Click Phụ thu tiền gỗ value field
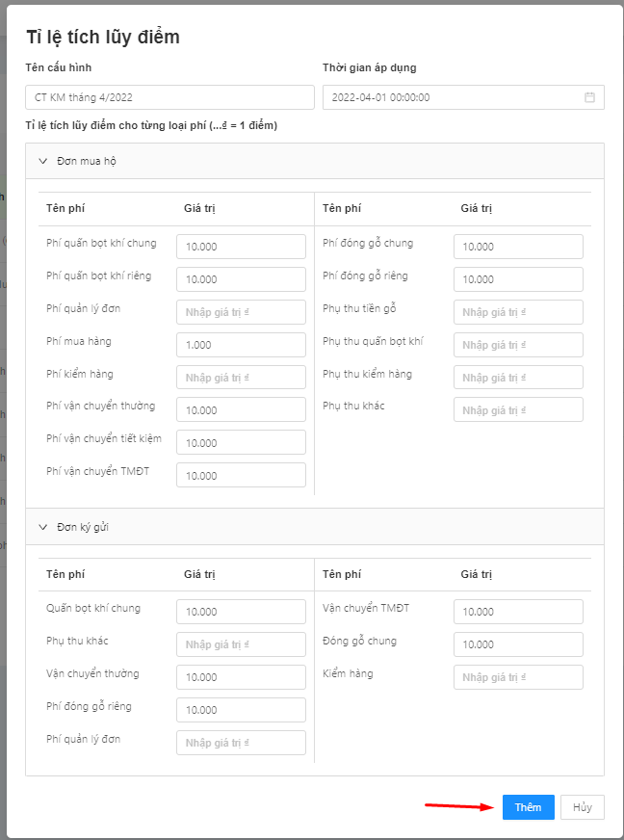 [x=518, y=312]
